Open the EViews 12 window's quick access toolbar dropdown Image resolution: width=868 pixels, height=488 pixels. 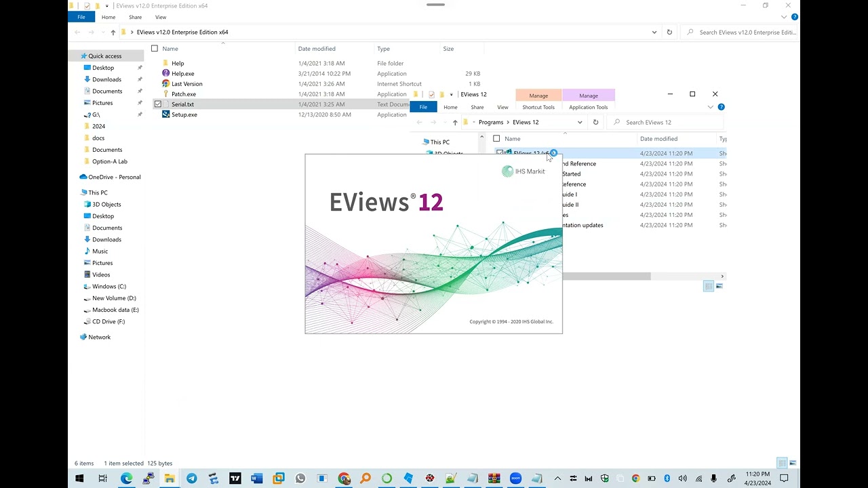(x=451, y=94)
